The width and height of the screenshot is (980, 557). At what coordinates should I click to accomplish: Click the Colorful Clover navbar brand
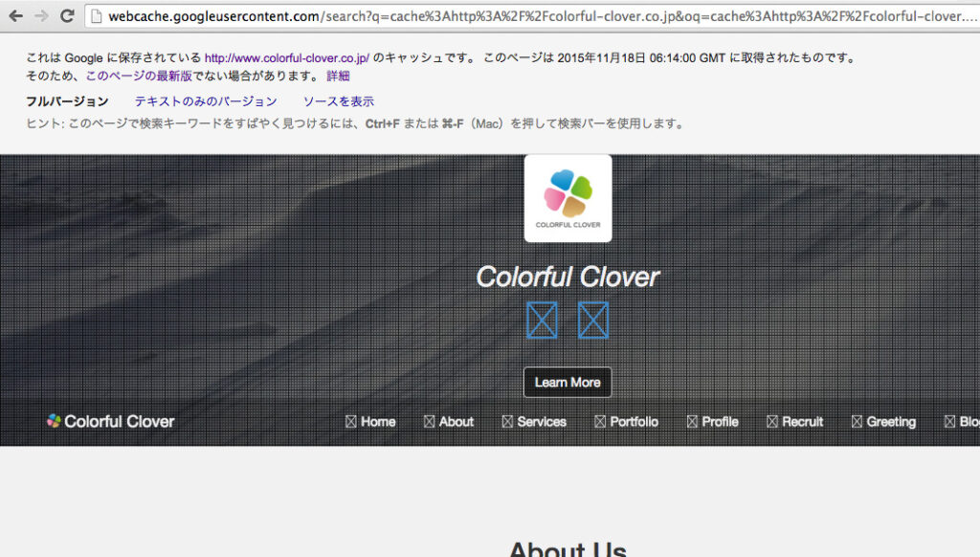(x=111, y=421)
